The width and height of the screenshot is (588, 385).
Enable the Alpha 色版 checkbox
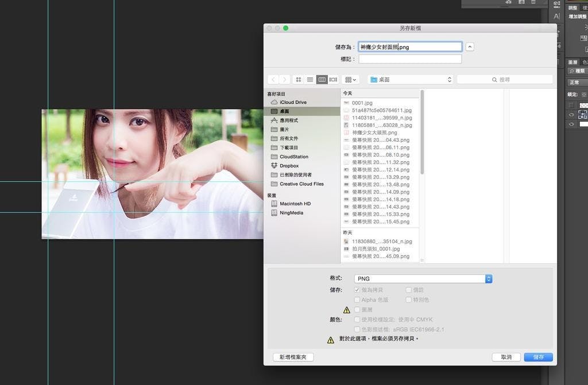(357, 300)
